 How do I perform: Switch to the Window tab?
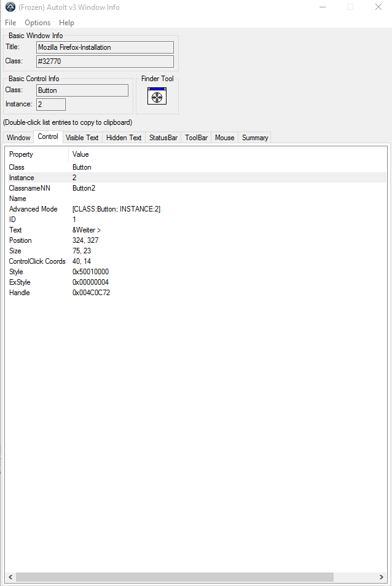[x=18, y=138]
